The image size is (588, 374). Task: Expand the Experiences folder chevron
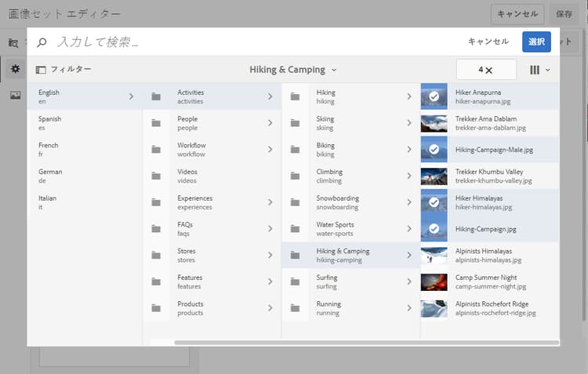tap(270, 202)
